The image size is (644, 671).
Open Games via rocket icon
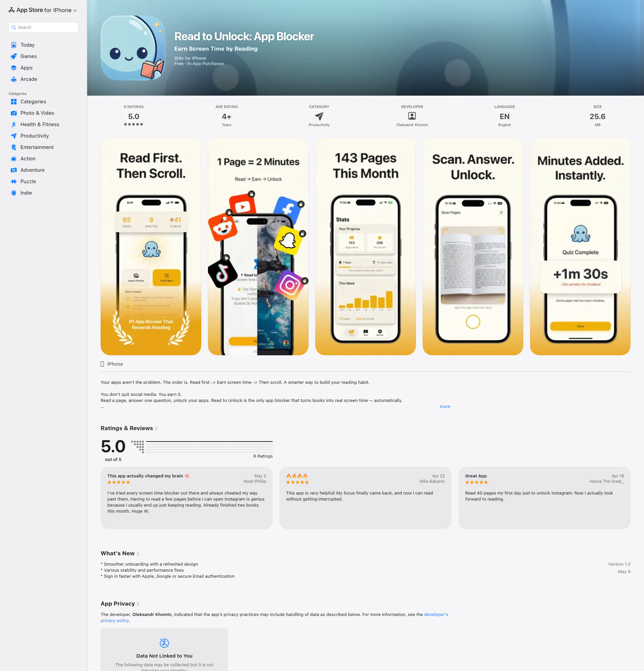pyautogui.click(x=14, y=56)
